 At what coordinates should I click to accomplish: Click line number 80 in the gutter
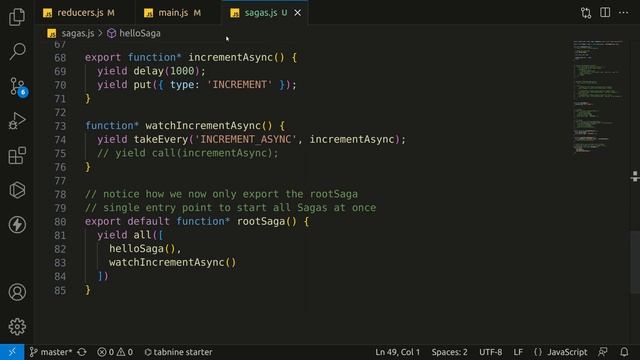click(60, 222)
